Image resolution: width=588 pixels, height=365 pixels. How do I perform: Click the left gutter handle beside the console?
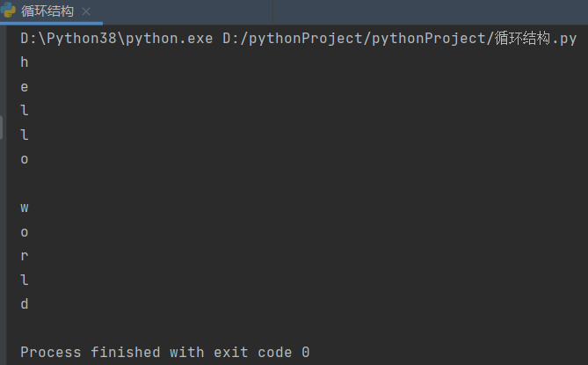click(x=2, y=129)
